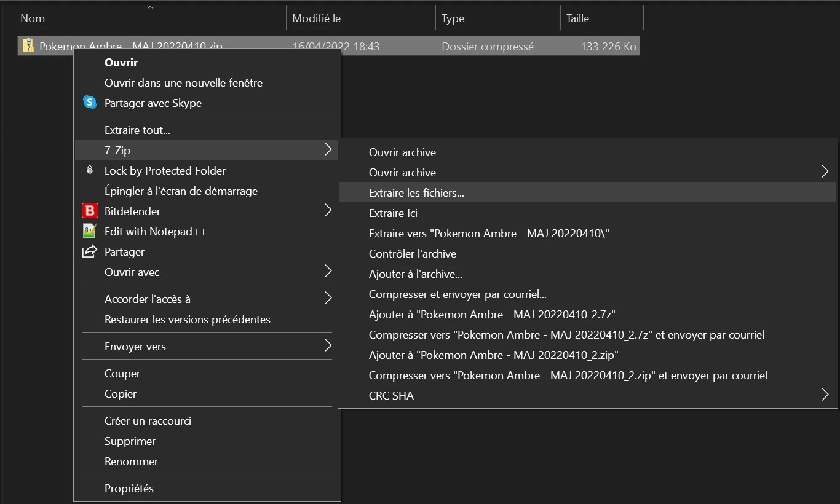This screenshot has width=840, height=504.
Task: Sort files by the "Modifié le" column
Action: (316, 18)
